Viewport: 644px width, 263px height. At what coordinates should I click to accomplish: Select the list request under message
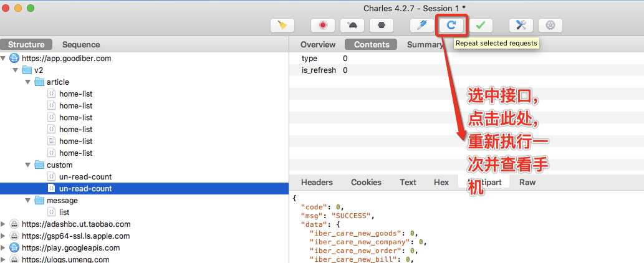tap(64, 213)
